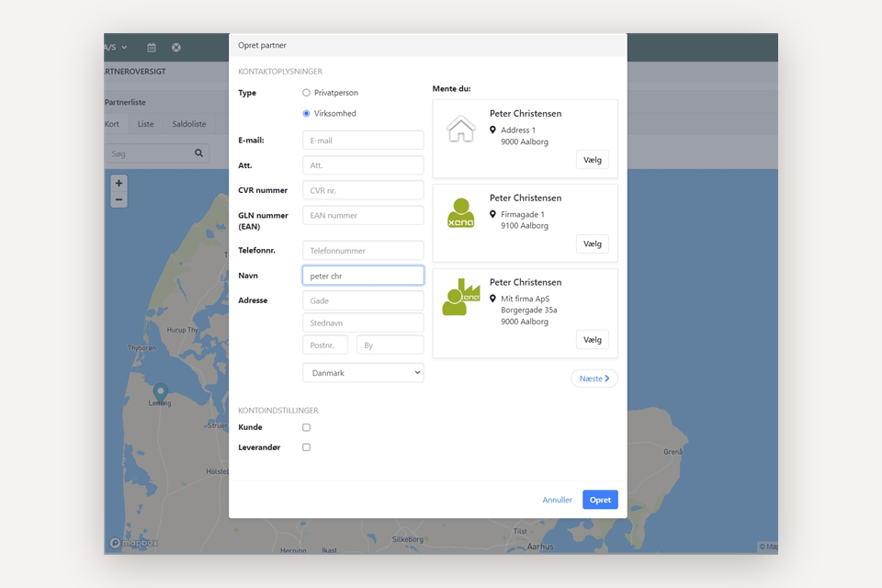The image size is (882, 588).
Task: Switch to the Liste tab
Action: click(145, 124)
